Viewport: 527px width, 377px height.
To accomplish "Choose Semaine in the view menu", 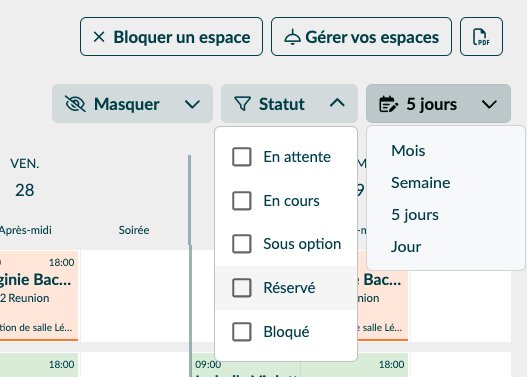I will (x=420, y=183).
